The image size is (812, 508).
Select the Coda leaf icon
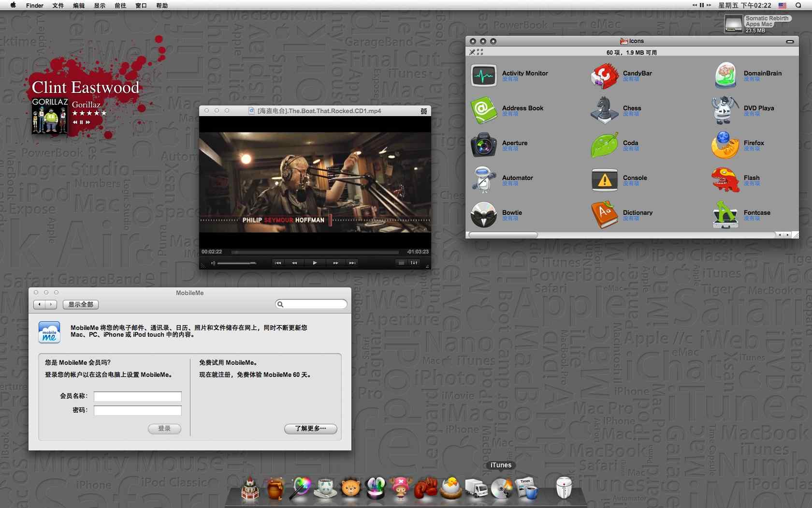(605, 146)
